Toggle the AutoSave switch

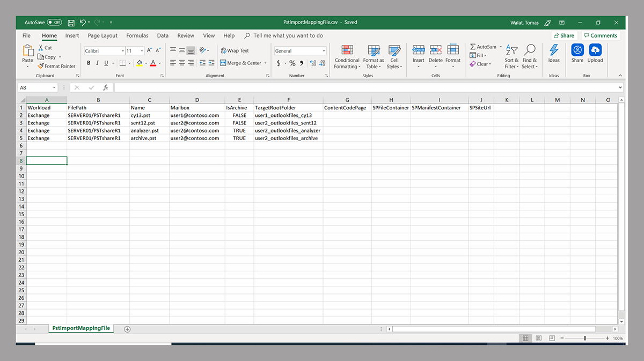[x=54, y=23]
